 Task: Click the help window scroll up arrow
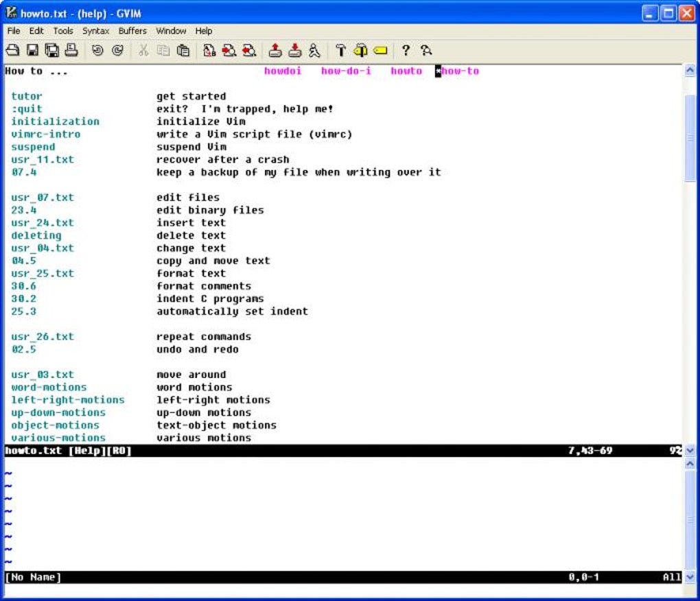point(690,71)
